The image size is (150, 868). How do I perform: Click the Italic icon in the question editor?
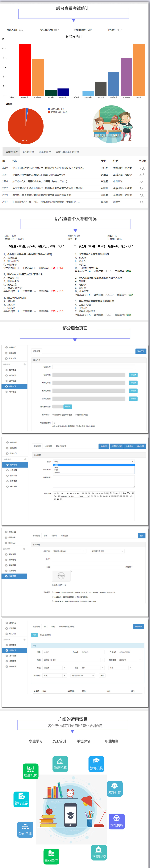[x=64, y=493]
